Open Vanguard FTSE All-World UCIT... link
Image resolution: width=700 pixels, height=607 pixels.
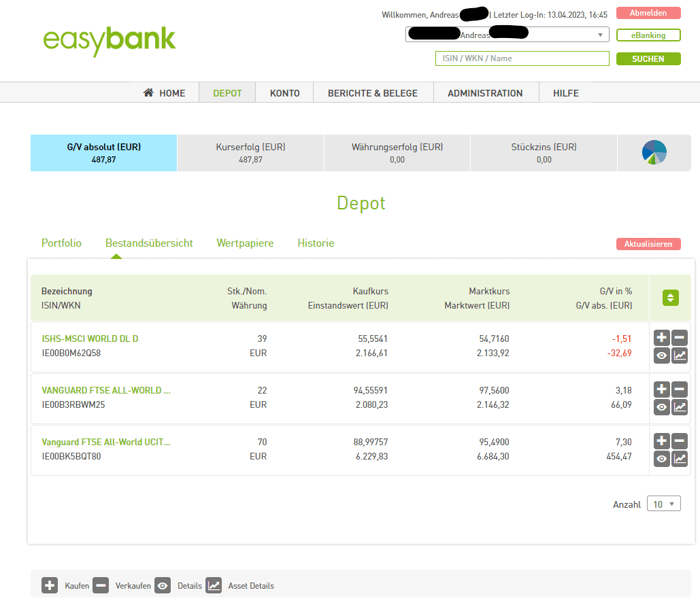(106, 442)
